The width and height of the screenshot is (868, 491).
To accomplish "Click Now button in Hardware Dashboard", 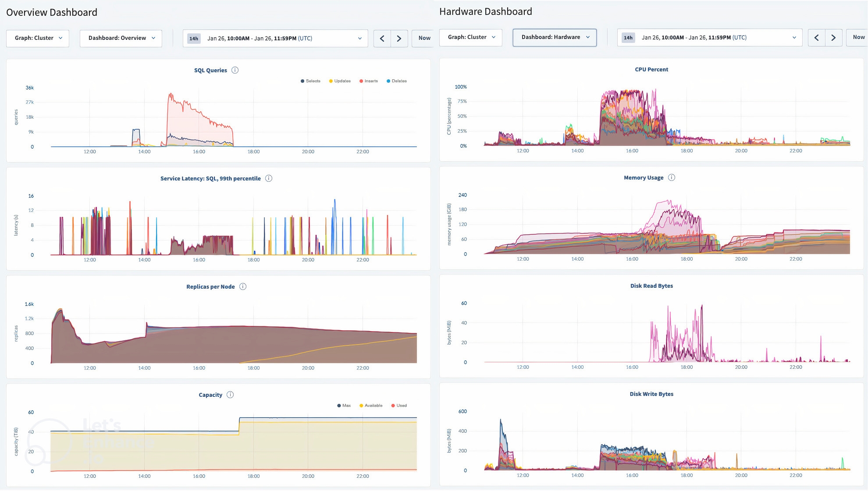I will pyautogui.click(x=857, y=38).
